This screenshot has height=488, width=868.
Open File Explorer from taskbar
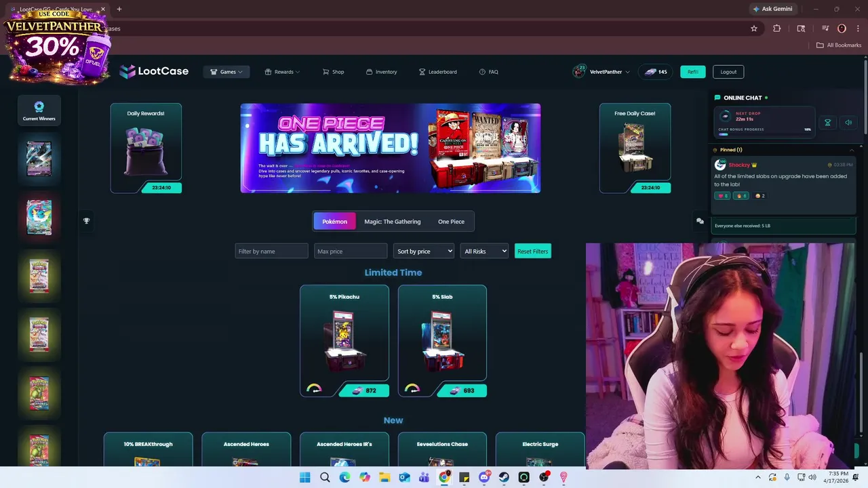click(x=384, y=477)
